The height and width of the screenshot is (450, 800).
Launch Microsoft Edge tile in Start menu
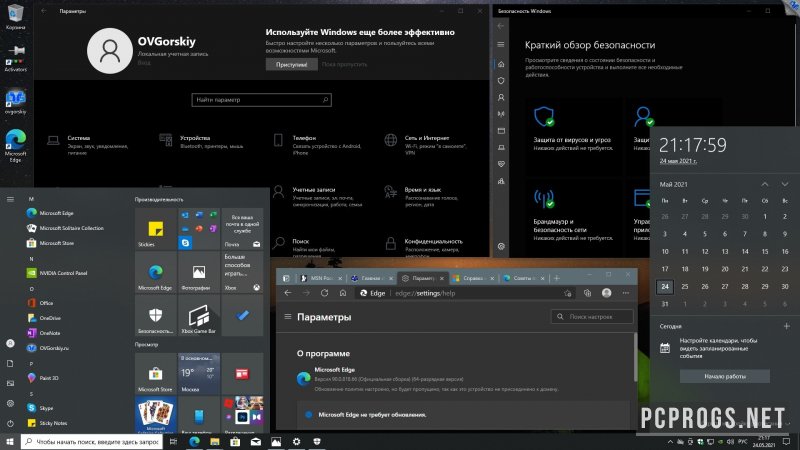[x=155, y=272]
